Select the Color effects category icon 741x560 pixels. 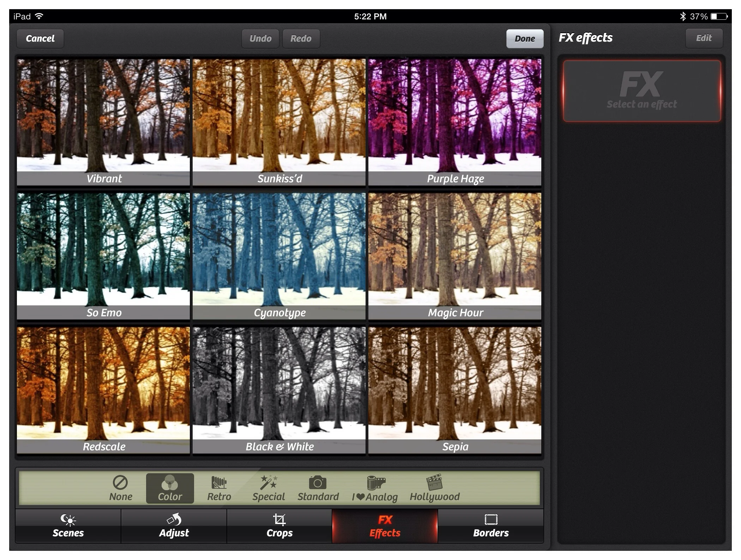click(x=170, y=488)
